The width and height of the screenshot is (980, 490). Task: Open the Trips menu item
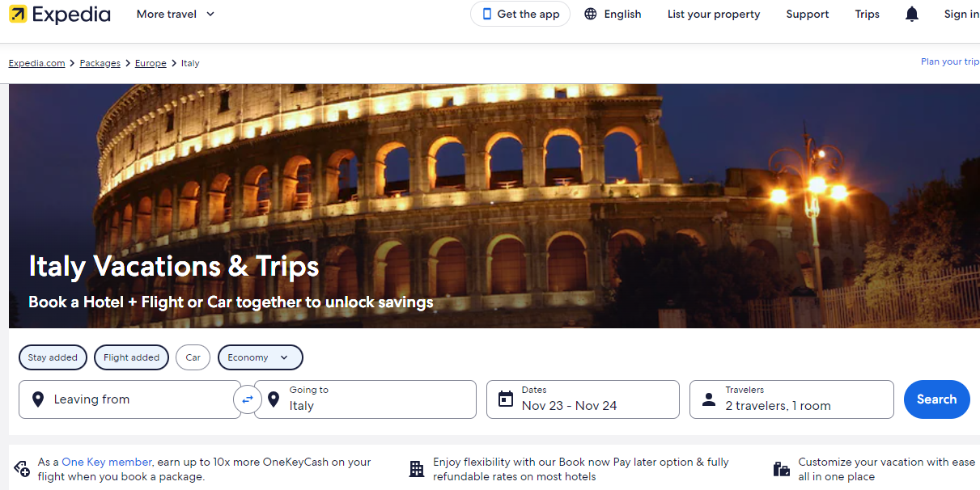pos(867,14)
